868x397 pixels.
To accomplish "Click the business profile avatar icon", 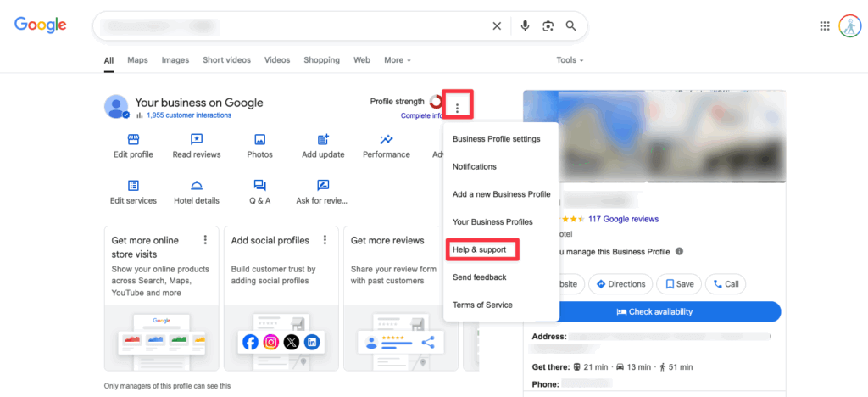I will point(116,106).
